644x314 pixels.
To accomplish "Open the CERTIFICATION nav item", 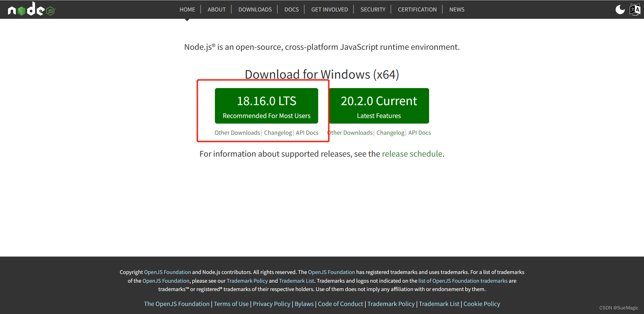I will [417, 9].
